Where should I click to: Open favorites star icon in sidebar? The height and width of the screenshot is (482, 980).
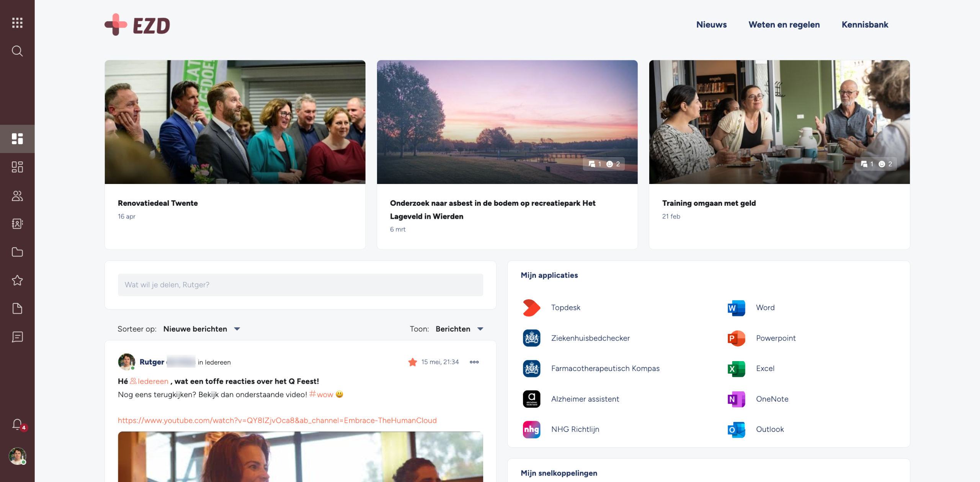(17, 280)
